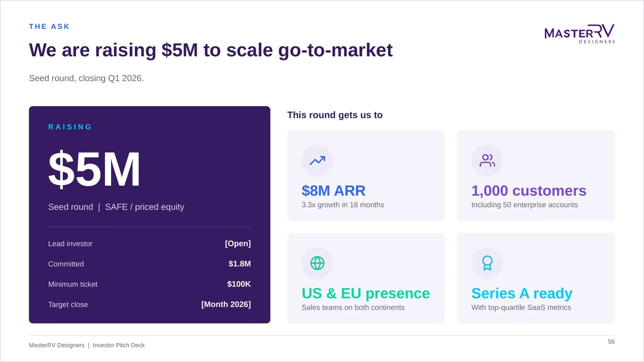Click 'This round gets us to' heading
Viewport: 644px width, 362px height.
[x=335, y=115]
